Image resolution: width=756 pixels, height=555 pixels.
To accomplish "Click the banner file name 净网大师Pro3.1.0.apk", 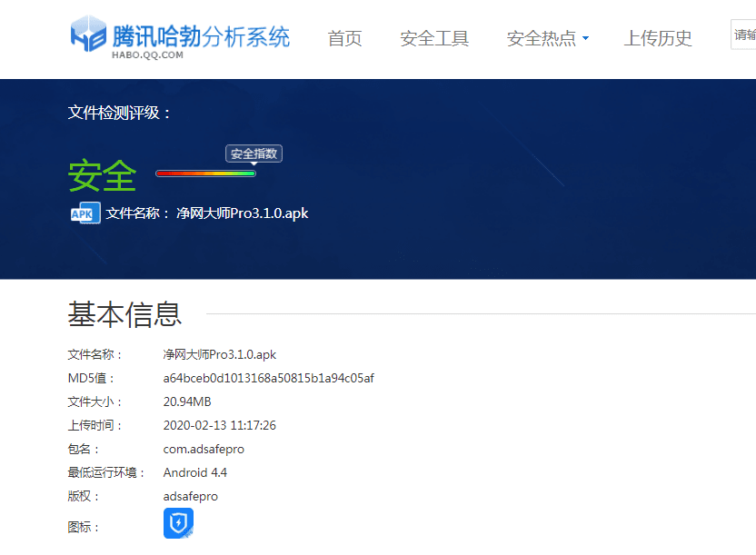I will (x=242, y=213).
